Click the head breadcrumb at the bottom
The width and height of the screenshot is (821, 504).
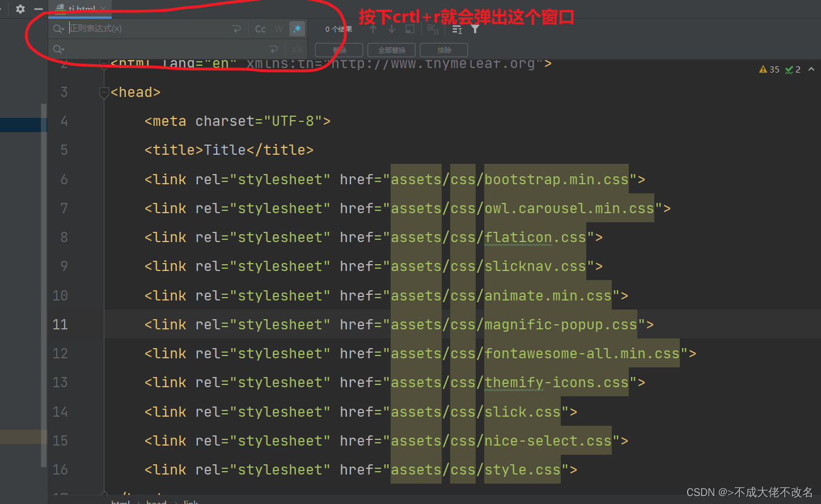tap(156, 502)
